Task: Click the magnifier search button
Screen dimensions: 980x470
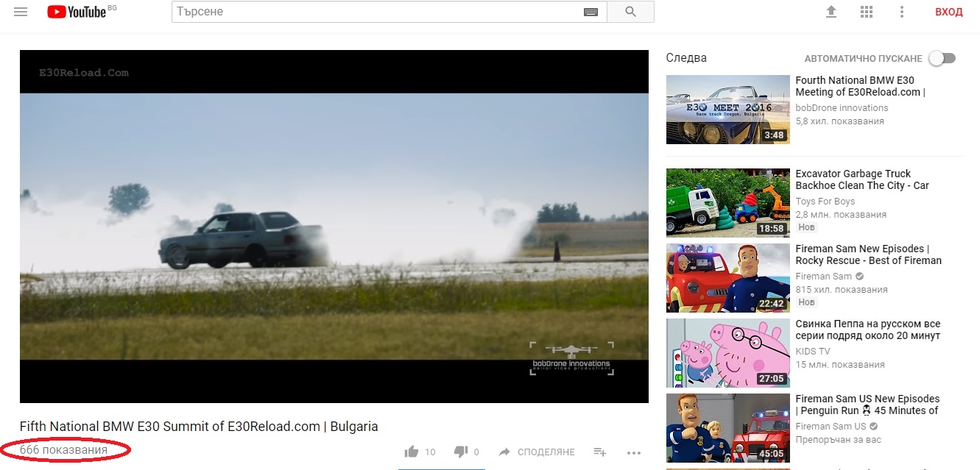Action: point(630,12)
